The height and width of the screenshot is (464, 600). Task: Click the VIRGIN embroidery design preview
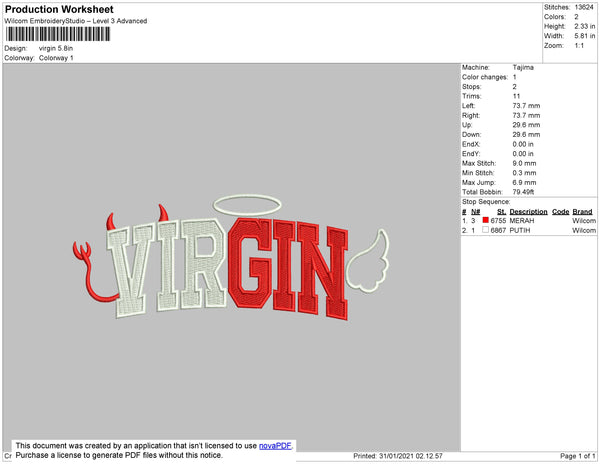tap(231, 258)
